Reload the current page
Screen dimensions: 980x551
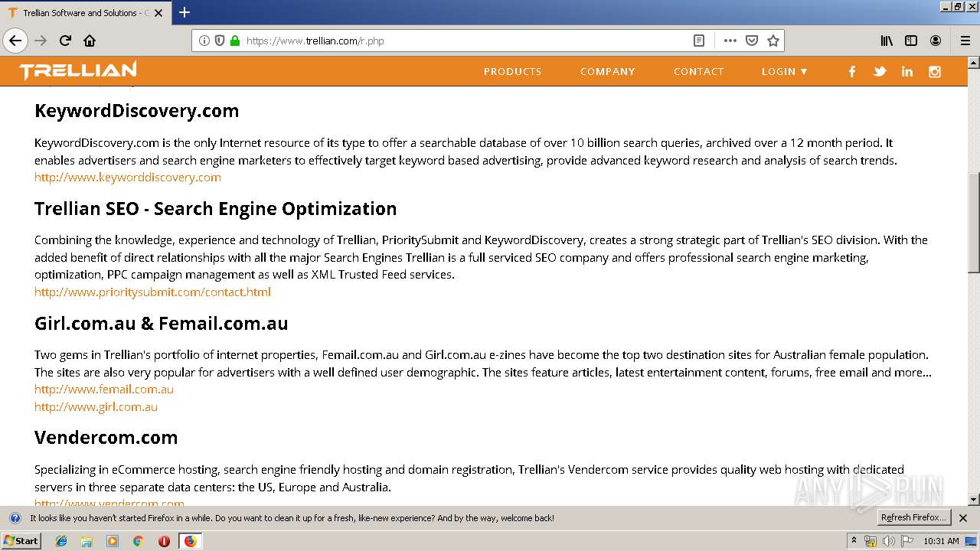[x=65, y=41]
